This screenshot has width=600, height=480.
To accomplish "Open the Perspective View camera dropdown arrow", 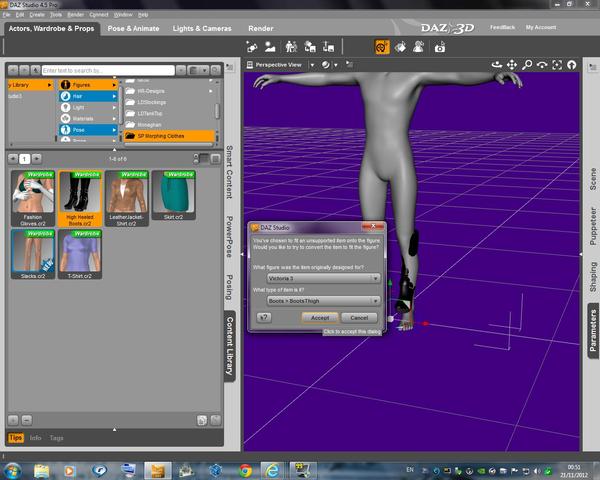I will tap(312, 65).
